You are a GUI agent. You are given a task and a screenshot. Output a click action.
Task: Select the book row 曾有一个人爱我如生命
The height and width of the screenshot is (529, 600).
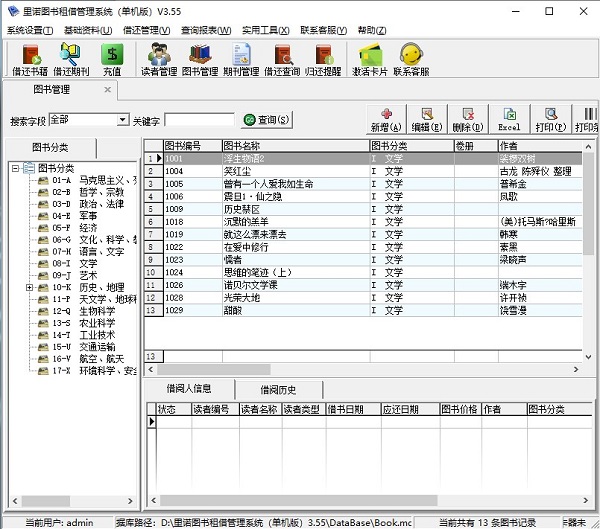coord(363,184)
